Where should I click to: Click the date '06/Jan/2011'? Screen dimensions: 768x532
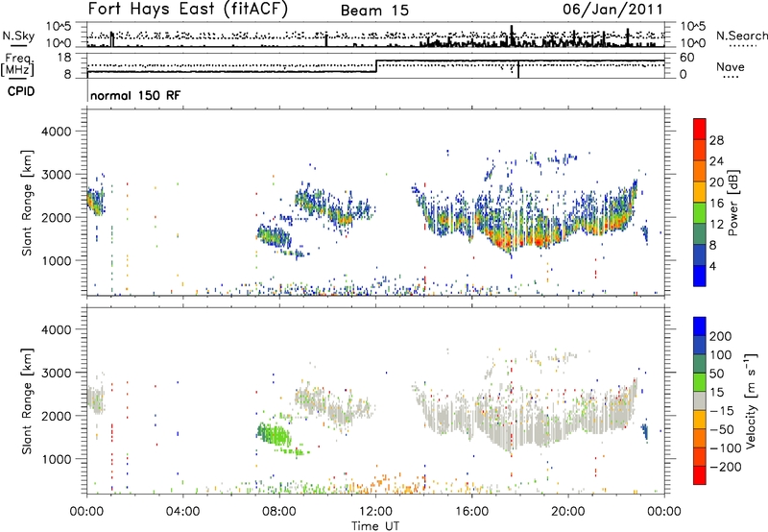coord(612,9)
